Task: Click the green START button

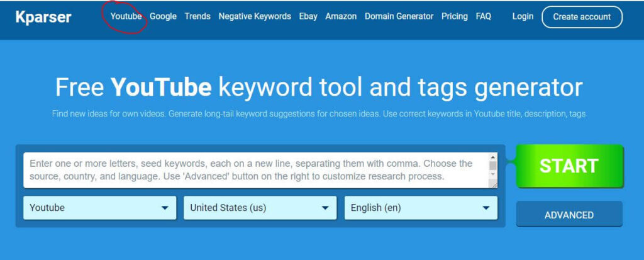Action: [x=569, y=166]
